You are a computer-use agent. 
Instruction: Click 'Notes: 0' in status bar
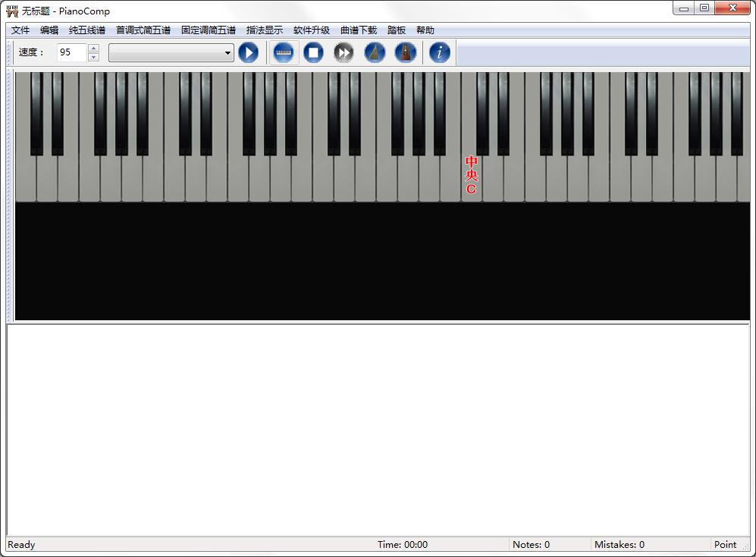coord(531,544)
